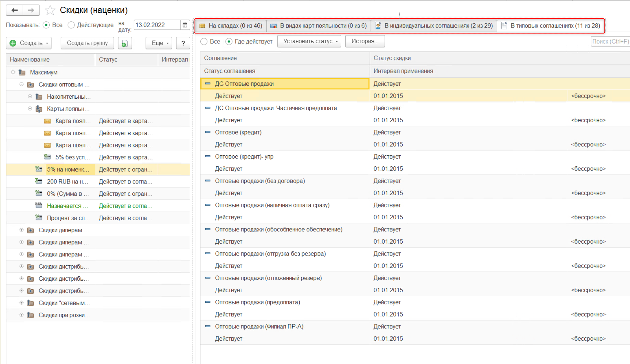Add page to favorites with star icon
The height and width of the screenshot is (364, 630).
pos(50,10)
